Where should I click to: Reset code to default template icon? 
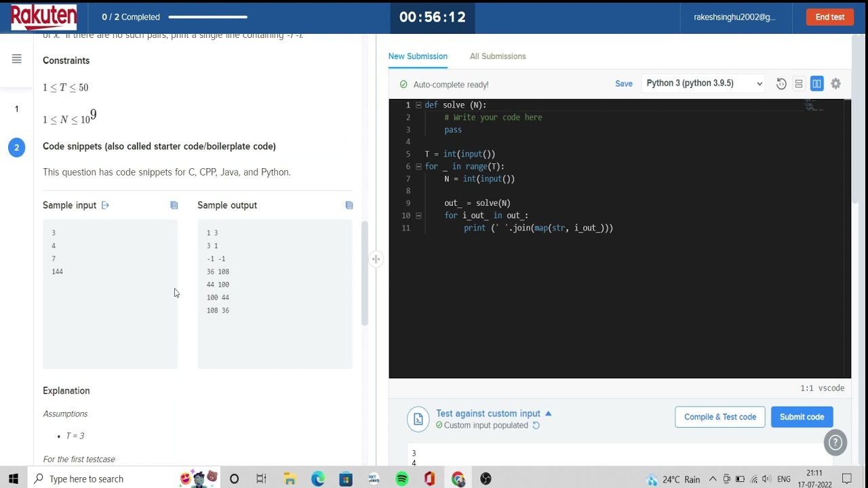point(781,83)
